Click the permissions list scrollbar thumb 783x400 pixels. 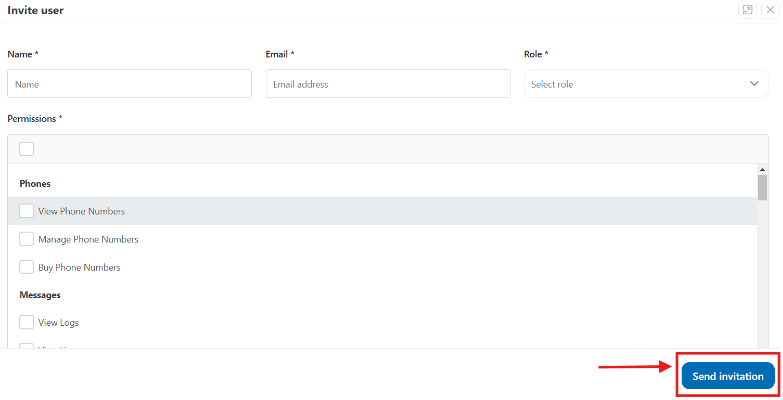pos(762,188)
